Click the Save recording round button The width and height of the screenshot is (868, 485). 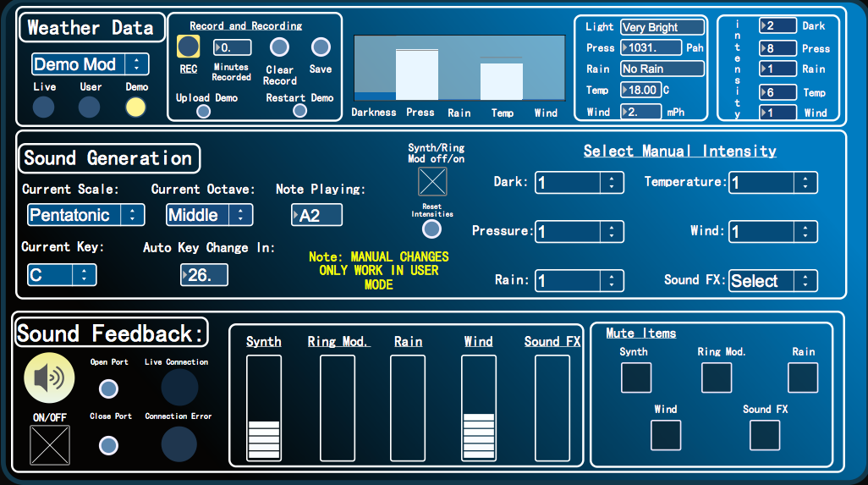pyautogui.click(x=321, y=47)
